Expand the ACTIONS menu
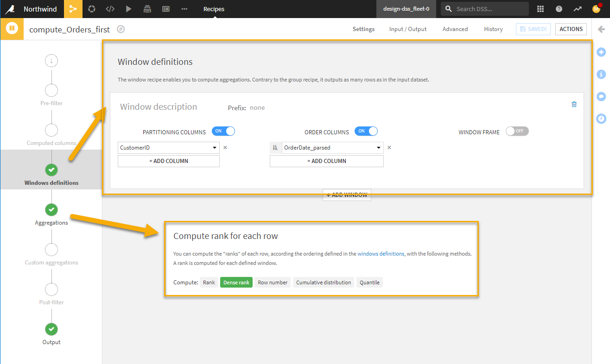This screenshot has width=610, height=364. click(x=571, y=29)
